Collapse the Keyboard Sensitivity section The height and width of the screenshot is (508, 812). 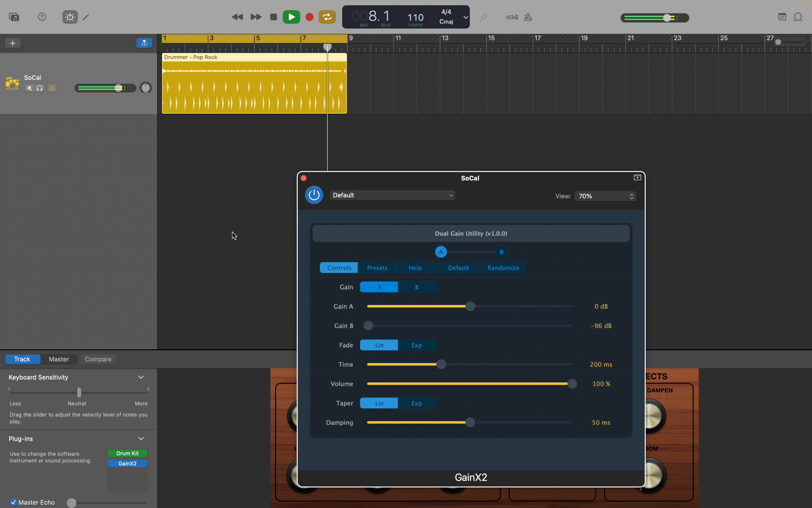click(x=141, y=377)
